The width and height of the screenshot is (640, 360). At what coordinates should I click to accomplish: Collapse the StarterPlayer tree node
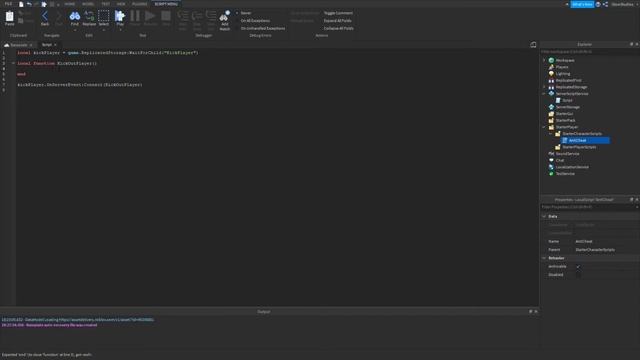(544, 127)
